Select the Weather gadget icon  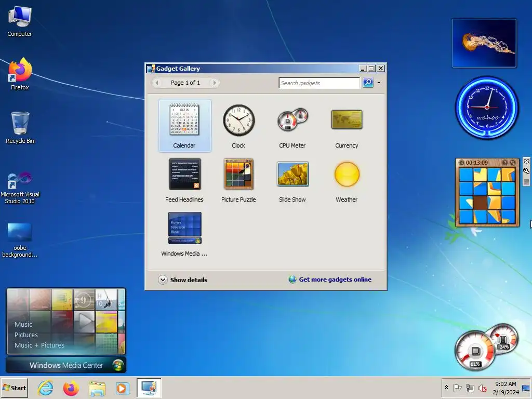(x=347, y=174)
